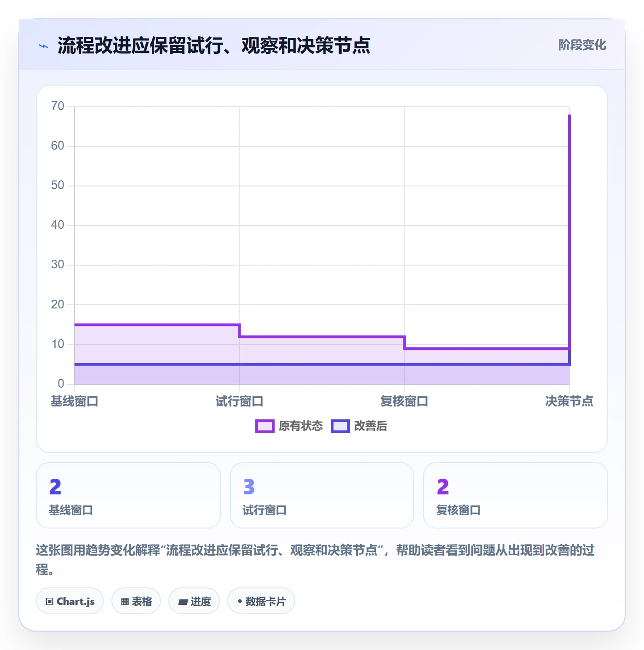Image resolution: width=644 pixels, height=650 pixels.
Task: Click the 阶段变化 label in header
Action: pos(582,45)
